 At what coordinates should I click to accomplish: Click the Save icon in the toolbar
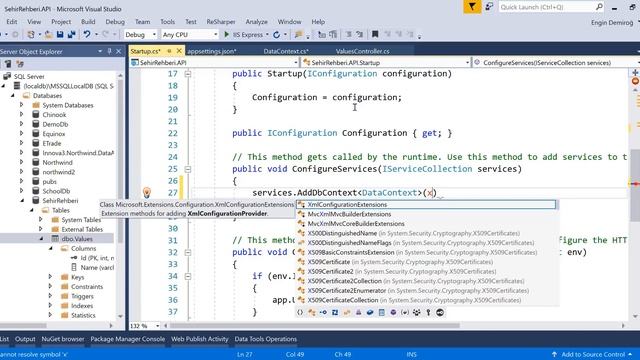tap(60, 35)
